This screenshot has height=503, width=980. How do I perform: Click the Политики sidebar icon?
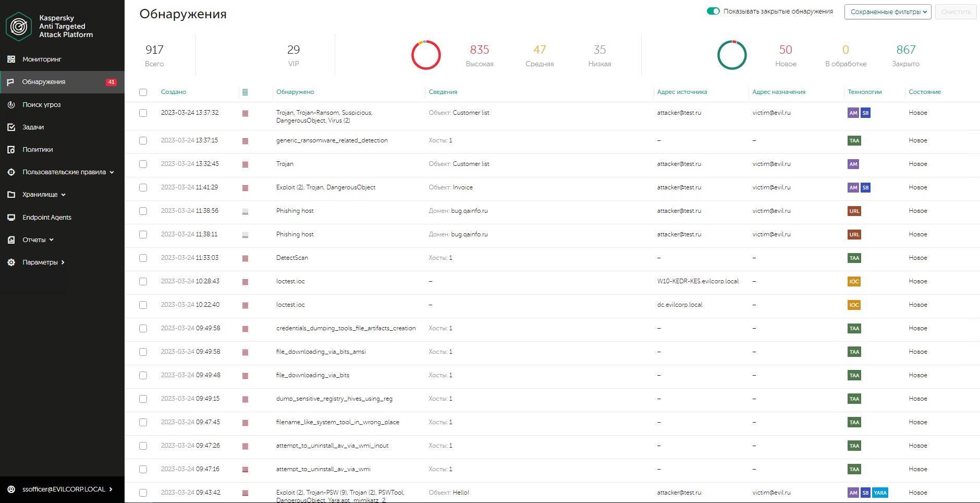point(11,150)
